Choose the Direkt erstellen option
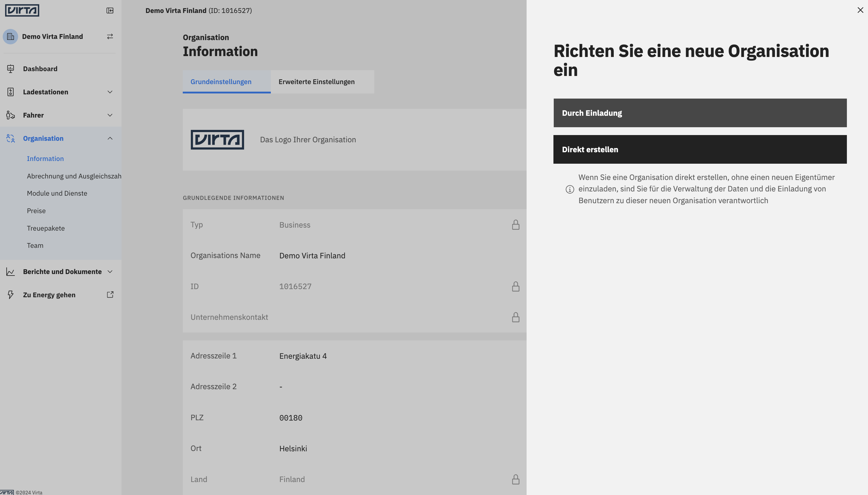This screenshot has height=495, width=868. [x=700, y=149]
